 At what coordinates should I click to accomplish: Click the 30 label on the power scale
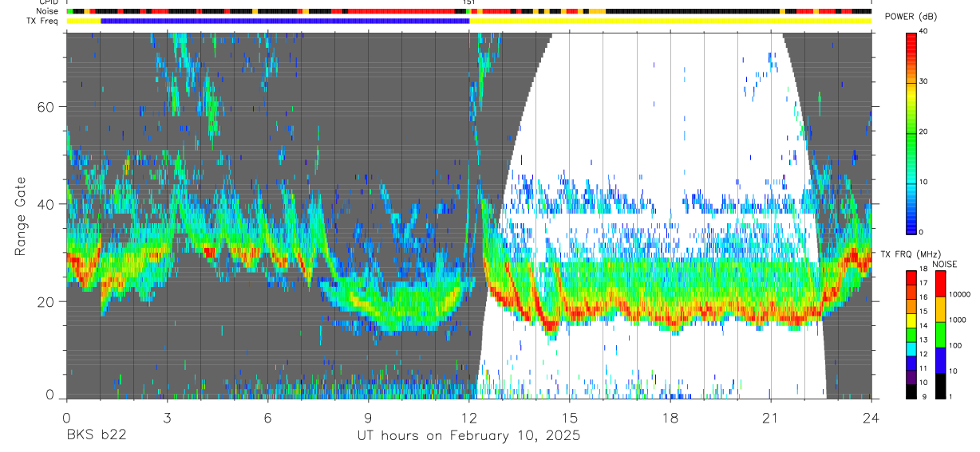924,82
